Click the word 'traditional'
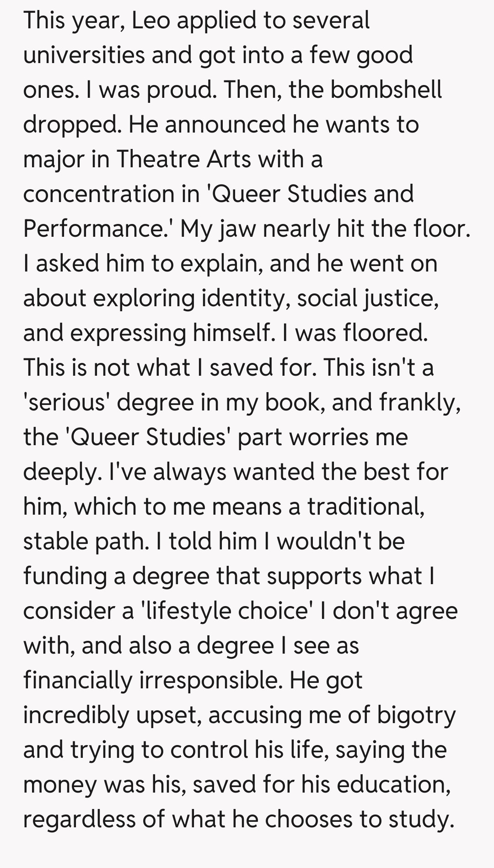 366,507
